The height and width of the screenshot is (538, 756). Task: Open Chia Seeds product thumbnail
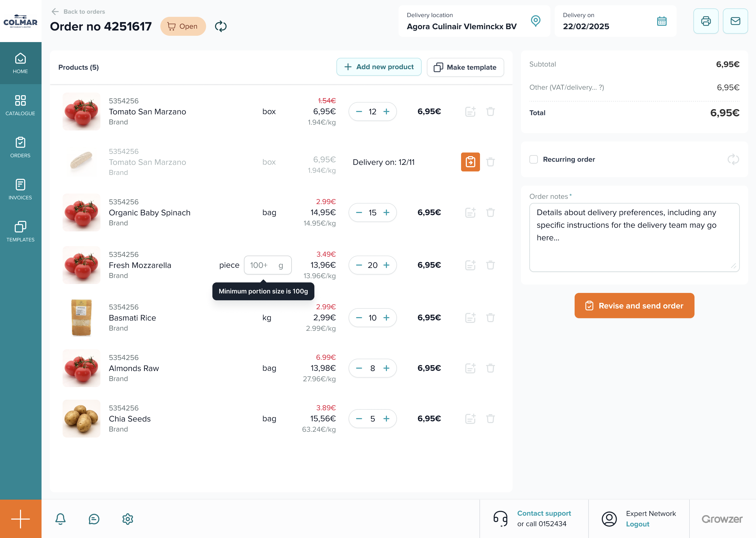[81, 419]
